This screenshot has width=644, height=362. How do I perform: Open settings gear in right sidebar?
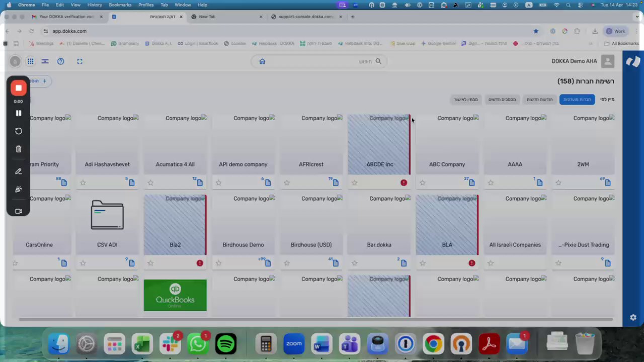[633, 317]
